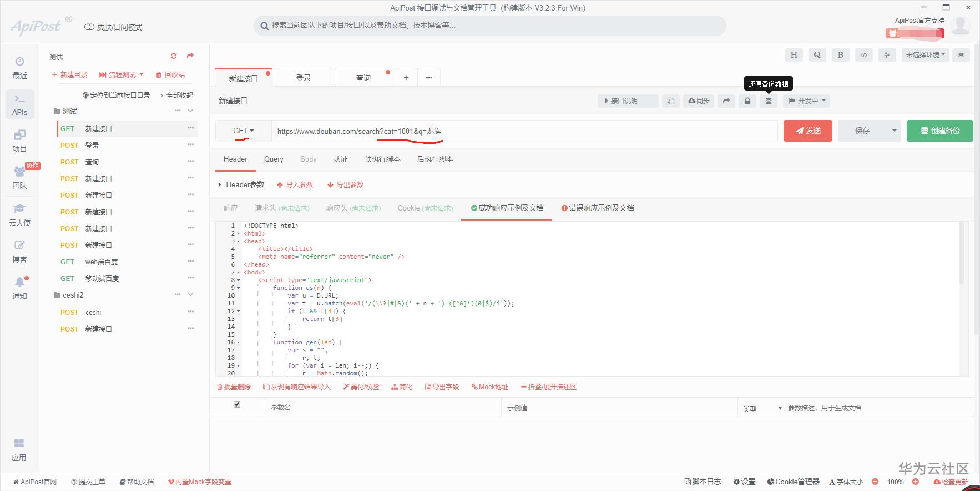Click the Q toolbar button
Viewport: 980px width, 491px height.
pyautogui.click(x=817, y=55)
